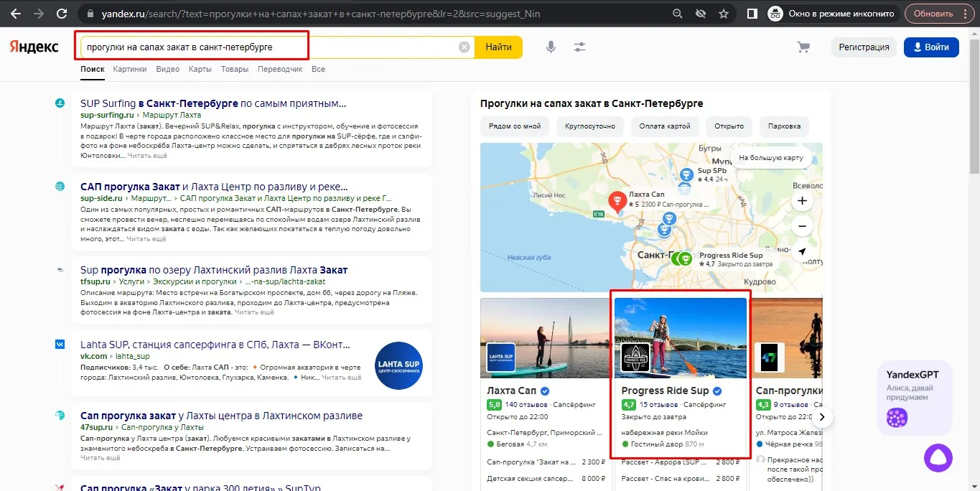Open browser zoom magnifier icon
Screen dimensions: 980x491
pyautogui.click(x=678, y=14)
